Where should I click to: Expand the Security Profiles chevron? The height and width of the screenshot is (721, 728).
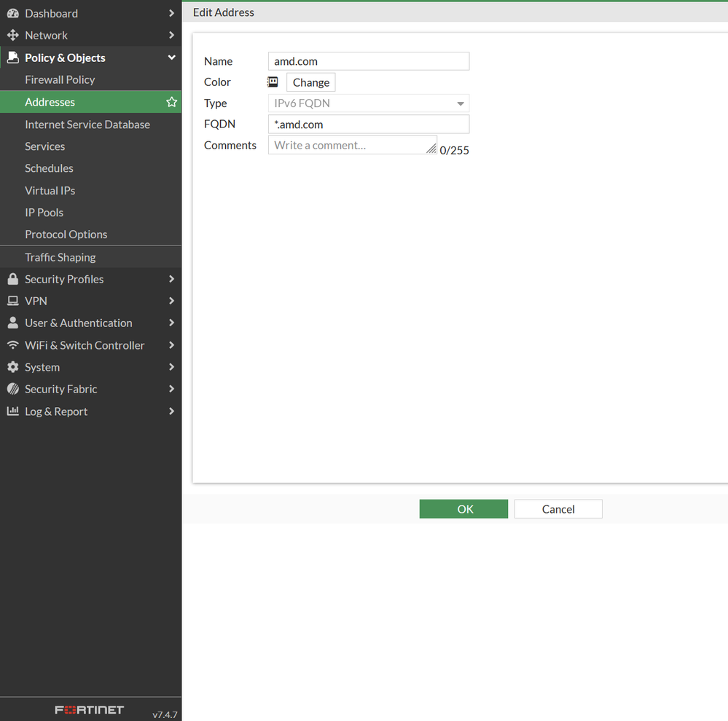pos(172,278)
